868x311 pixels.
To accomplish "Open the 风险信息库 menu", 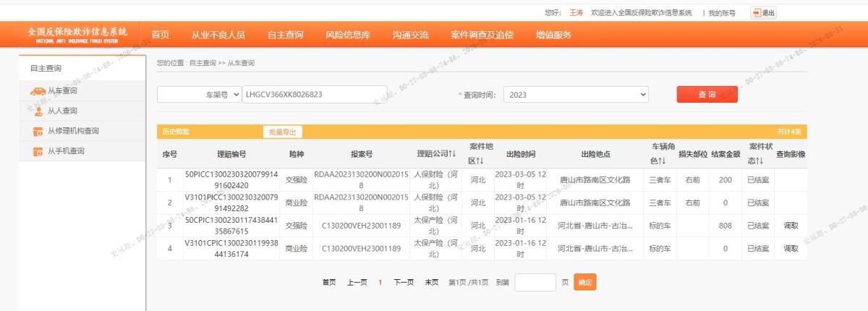I will 348,35.
